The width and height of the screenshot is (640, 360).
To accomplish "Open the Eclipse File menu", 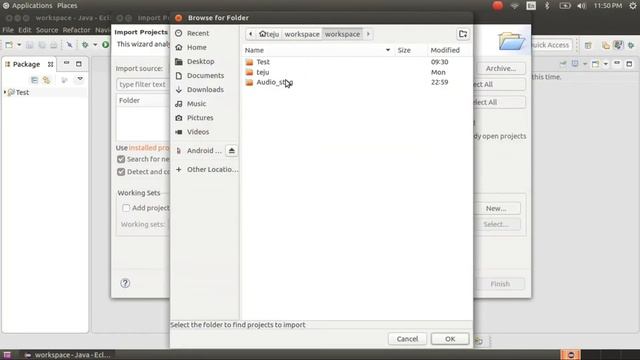I will tap(8, 30).
